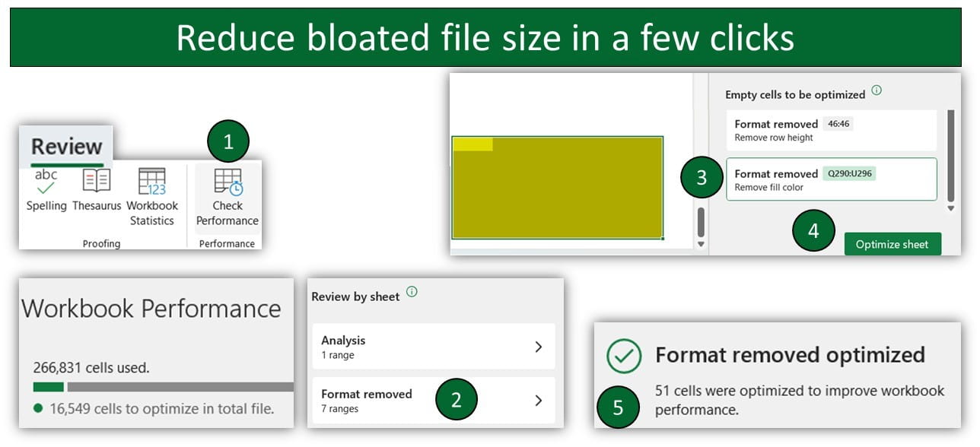The width and height of the screenshot is (980, 447).
Task: Click green portion of cells-used progress bar
Action: point(48,387)
